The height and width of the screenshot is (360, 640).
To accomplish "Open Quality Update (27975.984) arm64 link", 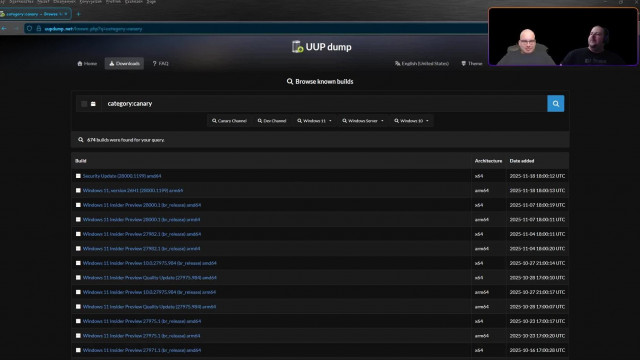I will [149, 307].
